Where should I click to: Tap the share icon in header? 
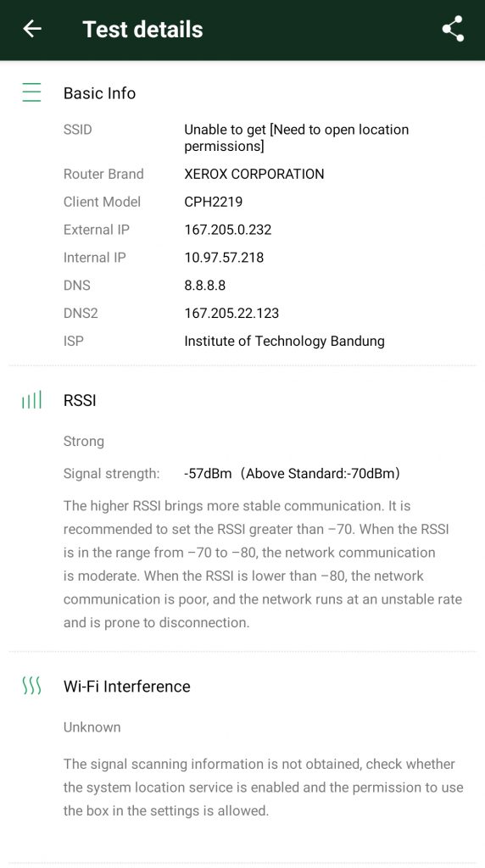click(x=453, y=29)
